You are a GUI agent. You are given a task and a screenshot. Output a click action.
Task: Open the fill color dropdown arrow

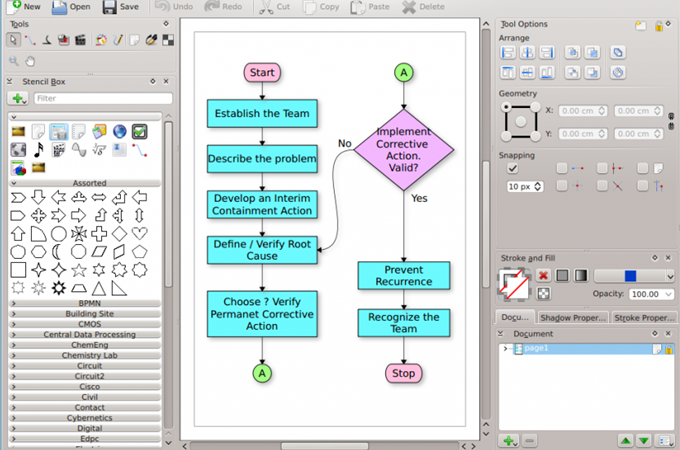click(669, 276)
